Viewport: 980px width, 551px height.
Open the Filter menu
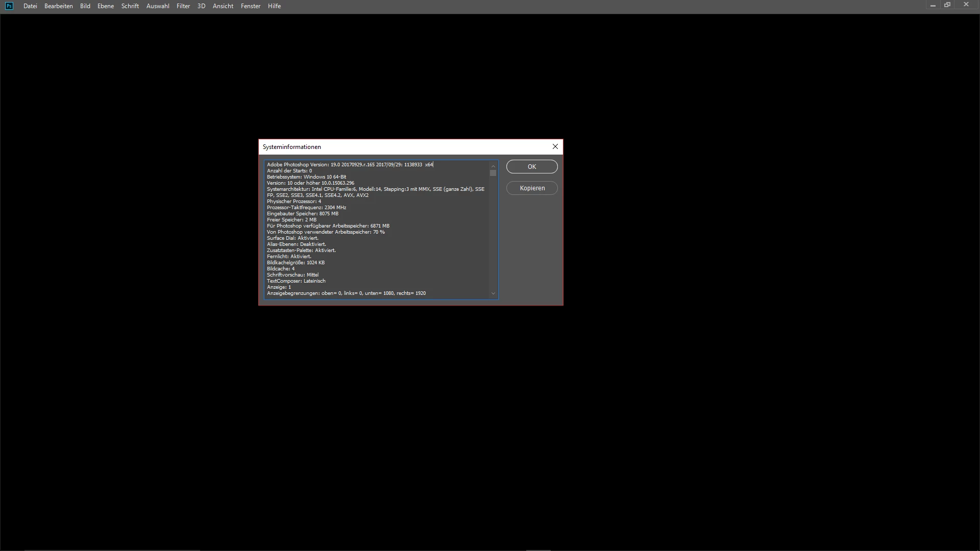[x=183, y=6]
